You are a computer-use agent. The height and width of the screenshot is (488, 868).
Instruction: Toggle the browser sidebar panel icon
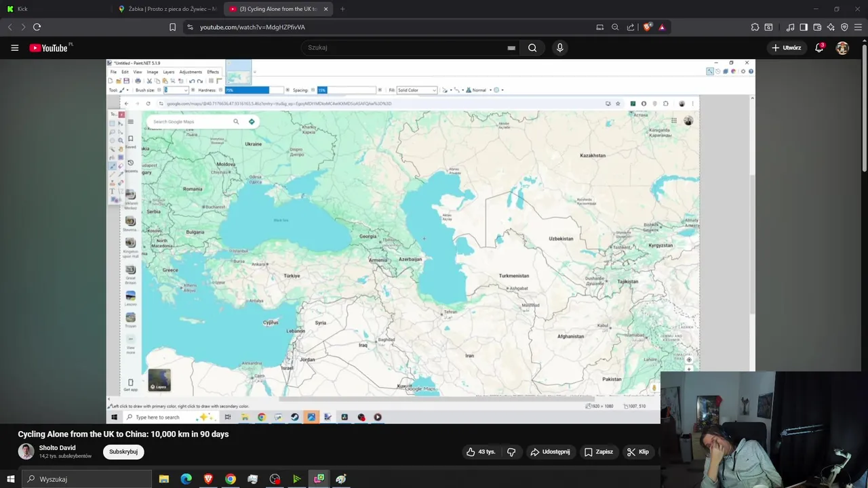click(804, 27)
